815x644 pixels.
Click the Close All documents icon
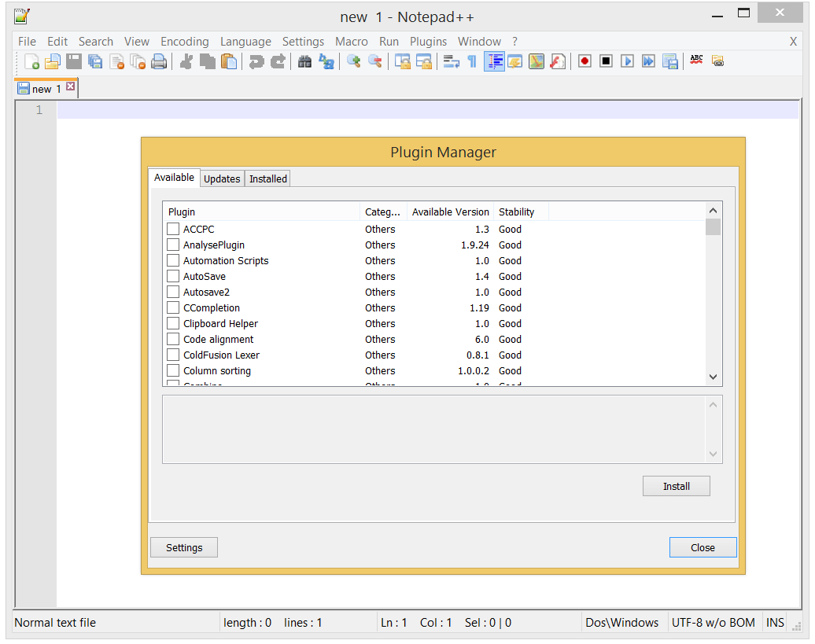(x=138, y=61)
